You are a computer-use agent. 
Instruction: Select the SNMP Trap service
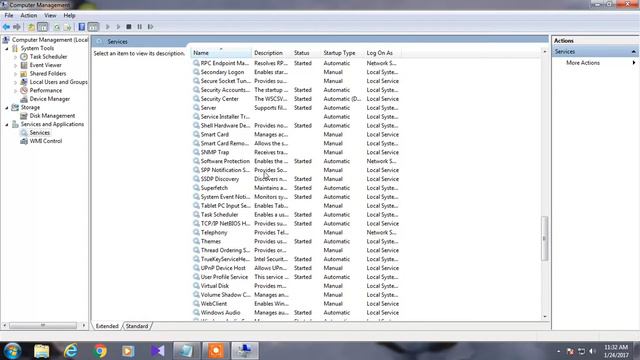click(x=296, y=152)
